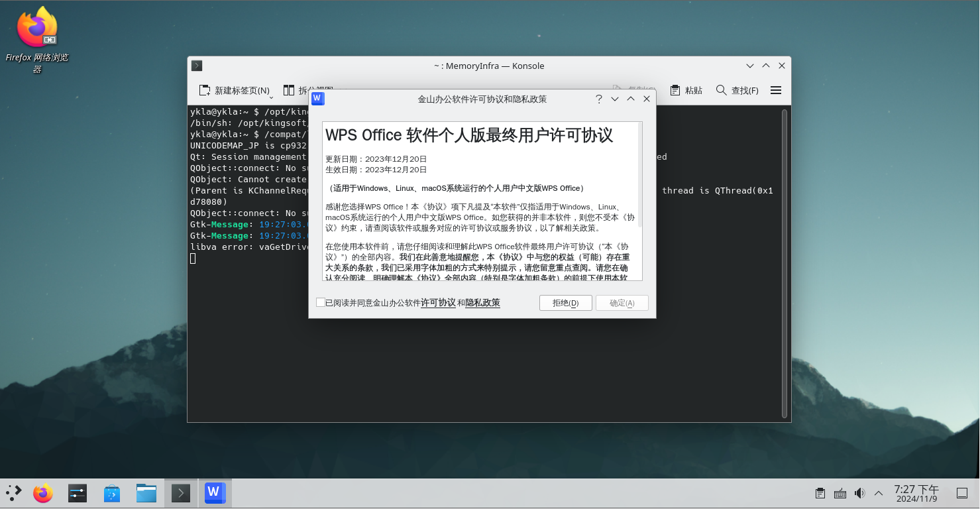980x509 pixels.
Task: Open keyboard layout tray icon
Action: click(840, 493)
